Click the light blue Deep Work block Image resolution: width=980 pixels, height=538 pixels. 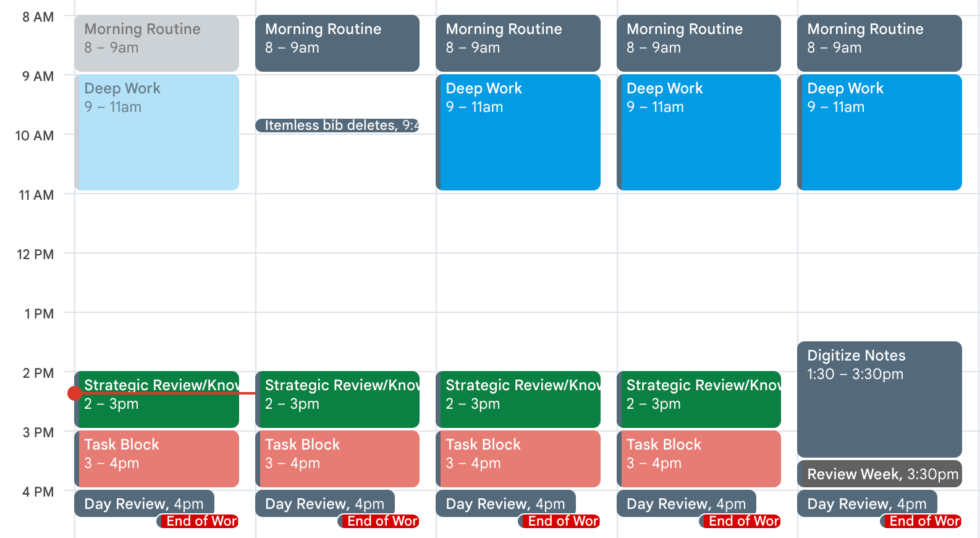157,132
